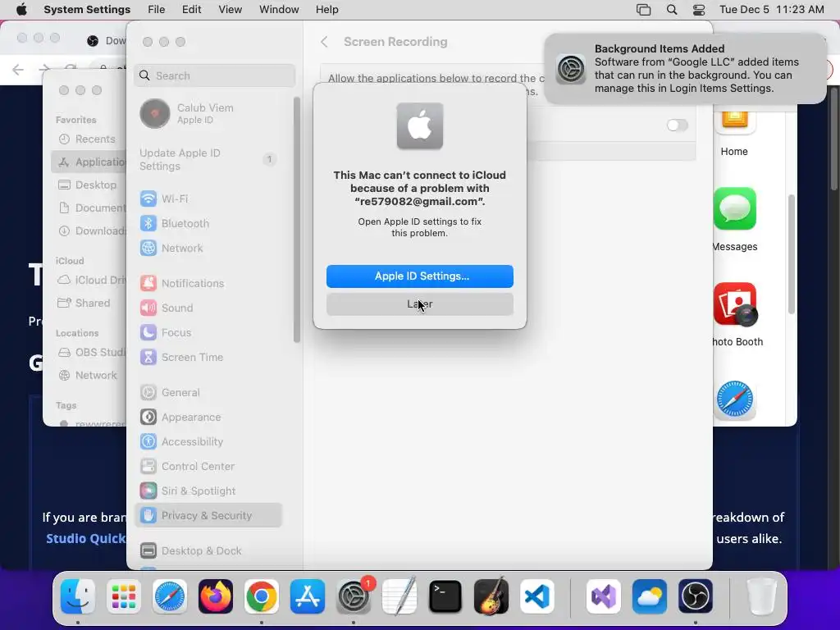Open the cloud weather app in Dock

650,596
